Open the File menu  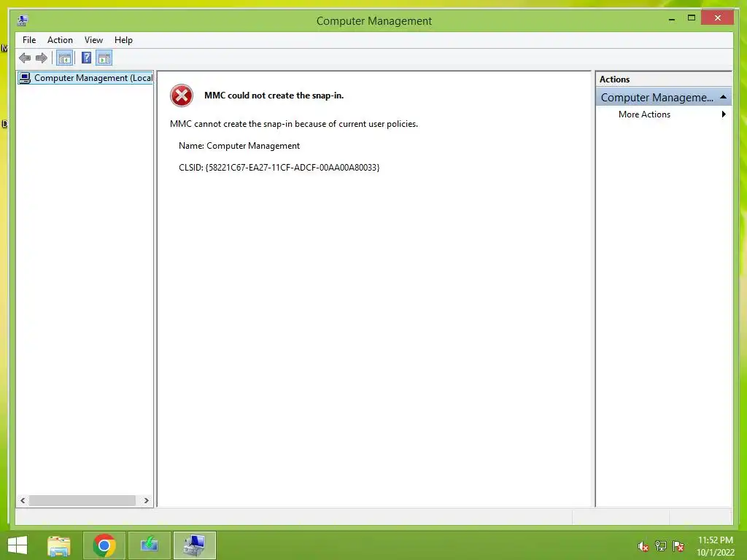tap(29, 40)
